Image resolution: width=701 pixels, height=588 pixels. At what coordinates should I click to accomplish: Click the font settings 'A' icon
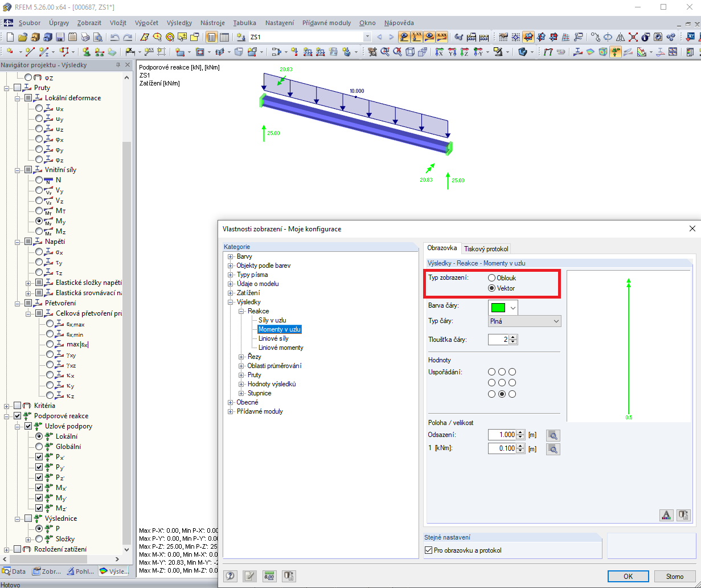(x=666, y=515)
